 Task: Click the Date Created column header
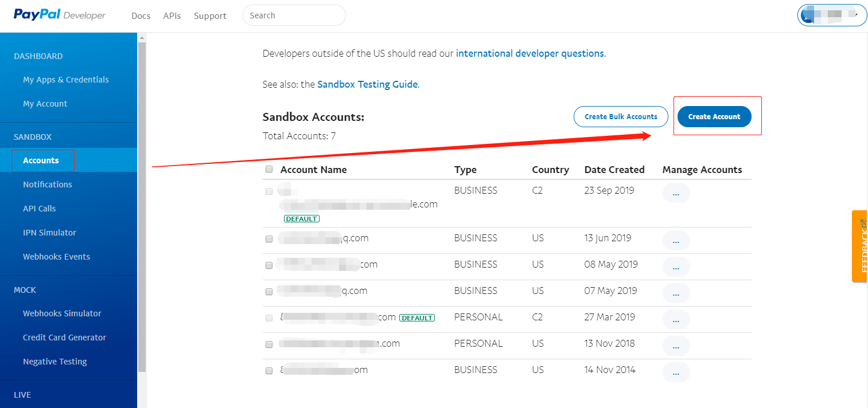[x=614, y=170]
